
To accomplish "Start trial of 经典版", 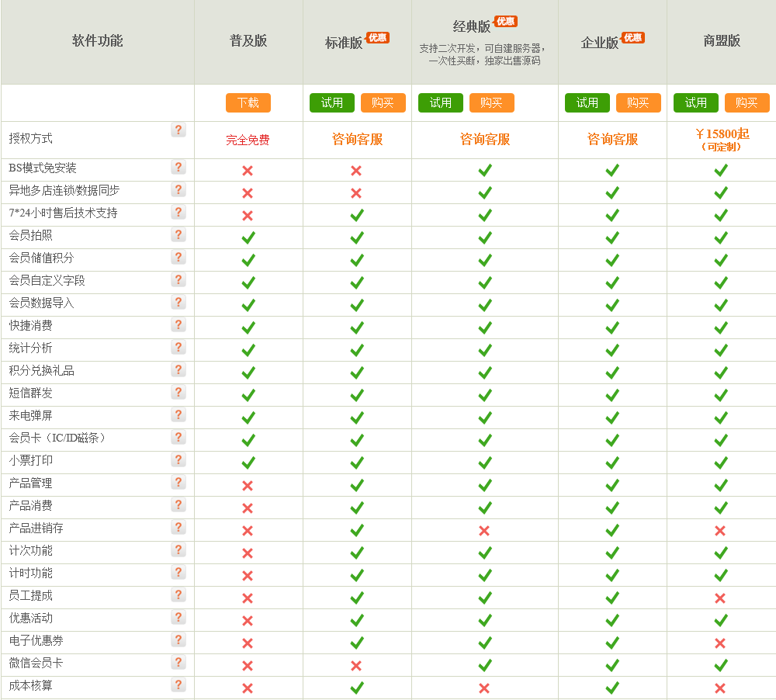I will pos(441,102).
